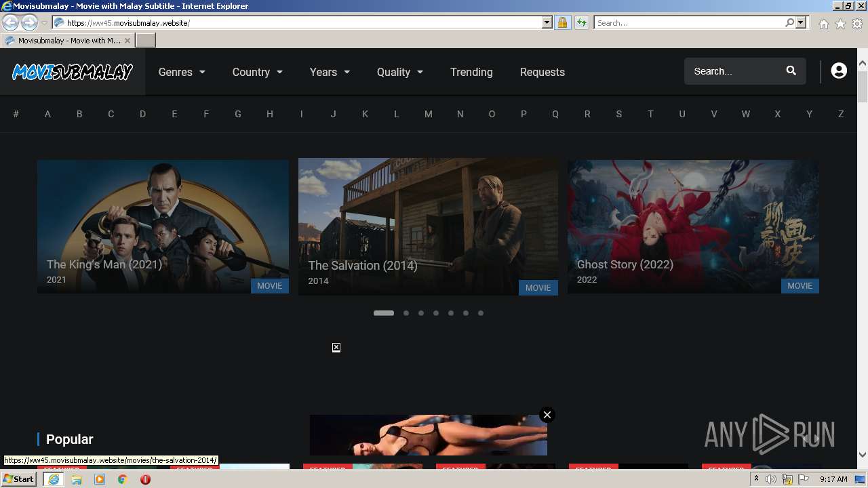Viewport: 868px width, 488px height.
Task: Open the Requests page
Action: pyautogui.click(x=542, y=72)
